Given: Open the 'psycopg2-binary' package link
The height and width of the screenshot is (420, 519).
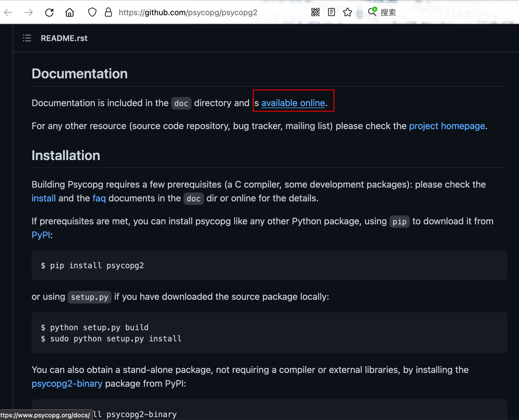Looking at the screenshot, I should 67,384.
